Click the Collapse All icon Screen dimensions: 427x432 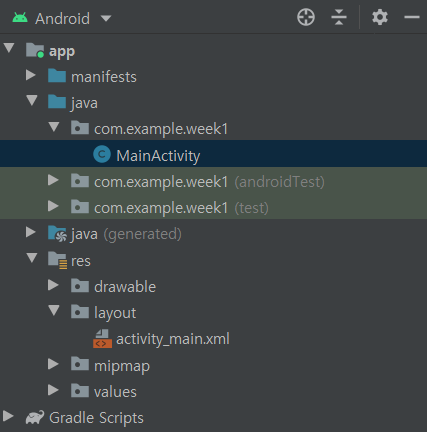339,17
